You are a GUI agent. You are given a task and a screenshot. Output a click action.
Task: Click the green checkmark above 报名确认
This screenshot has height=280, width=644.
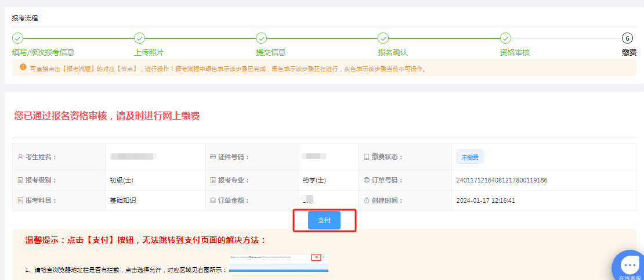tap(383, 38)
